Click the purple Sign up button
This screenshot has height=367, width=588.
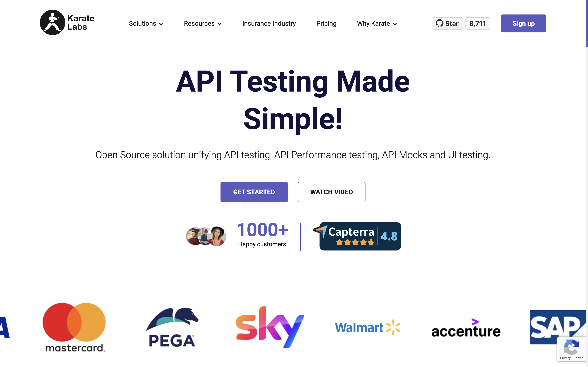coord(523,23)
